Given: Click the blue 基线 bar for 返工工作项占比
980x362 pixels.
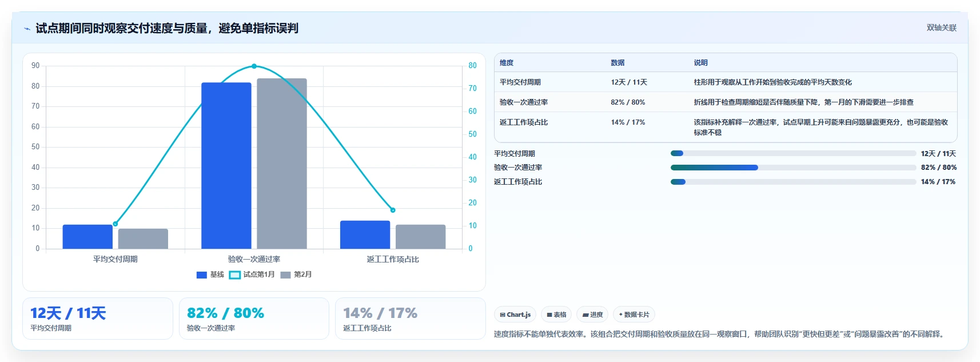Looking at the screenshot, I should coord(365,234).
